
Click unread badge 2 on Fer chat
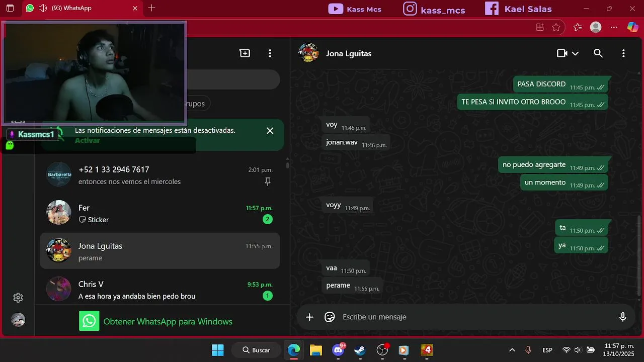268,219
